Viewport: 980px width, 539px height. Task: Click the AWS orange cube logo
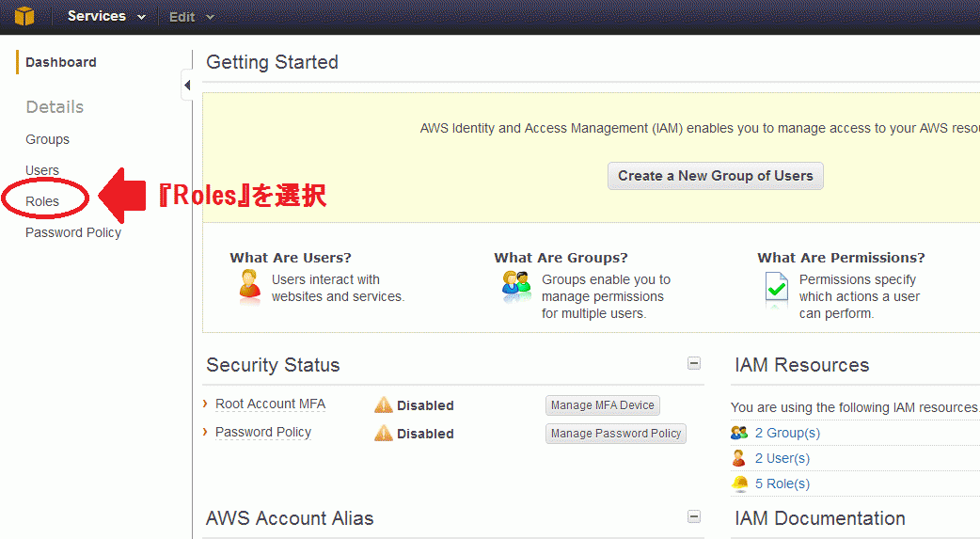pyautogui.click(x=24, y=16)
